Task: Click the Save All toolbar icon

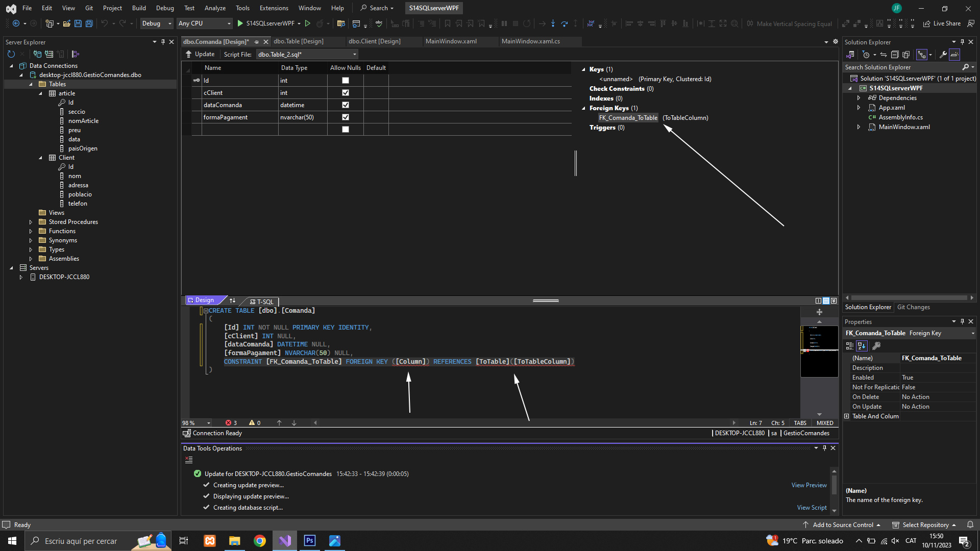Action: (x=89, y=23)
